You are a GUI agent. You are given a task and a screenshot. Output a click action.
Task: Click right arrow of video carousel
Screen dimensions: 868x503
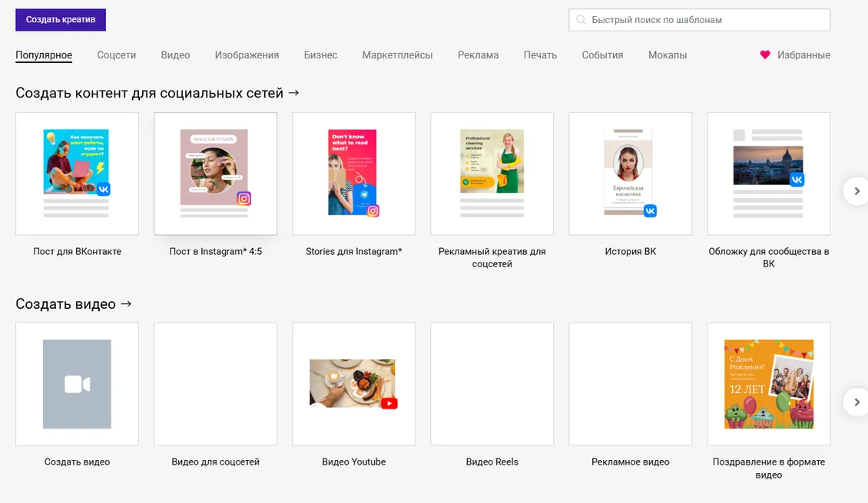(x=856, y=402)
